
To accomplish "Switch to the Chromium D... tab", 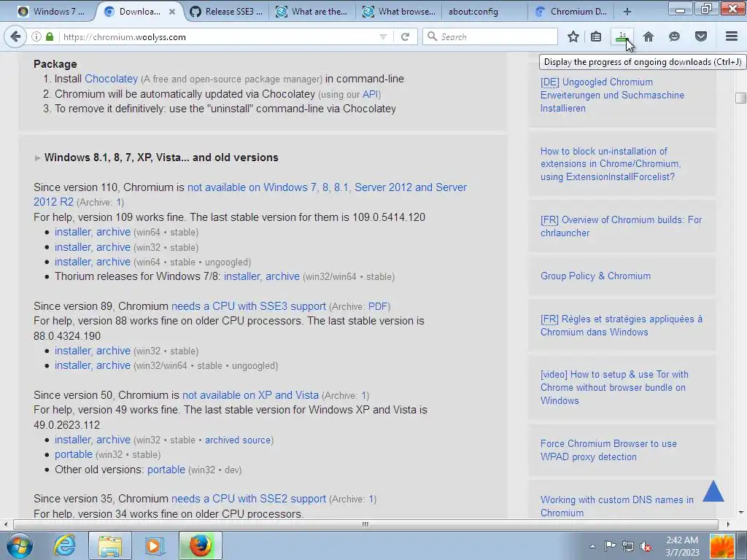I will tap(571, 12).
